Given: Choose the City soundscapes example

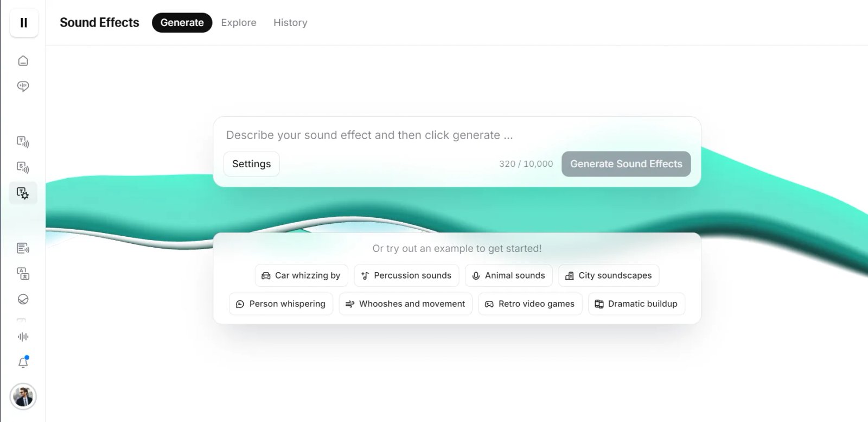Looking at the screenshot, I should coord(608,275).
